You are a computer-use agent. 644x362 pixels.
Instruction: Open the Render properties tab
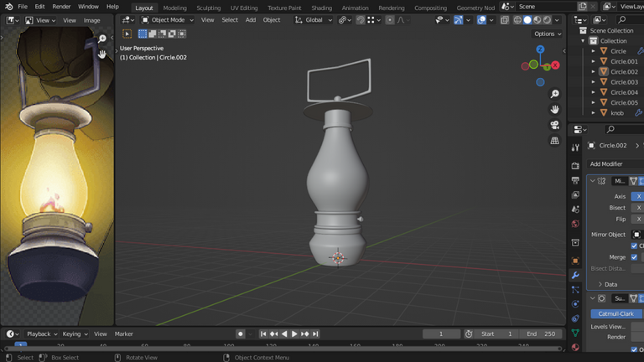click(x=575, y=166)
